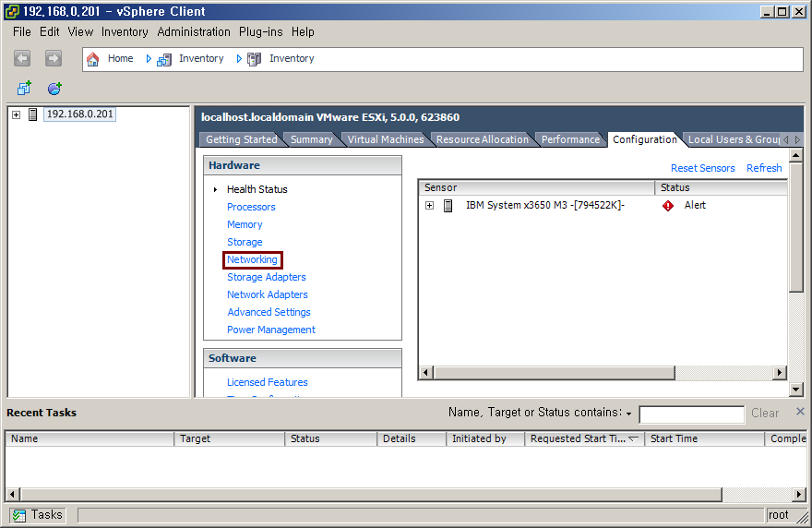This screenshot has width=812, height=528.
Task: Click the new resource pool globe icon
Action: (x=54, y=89)
